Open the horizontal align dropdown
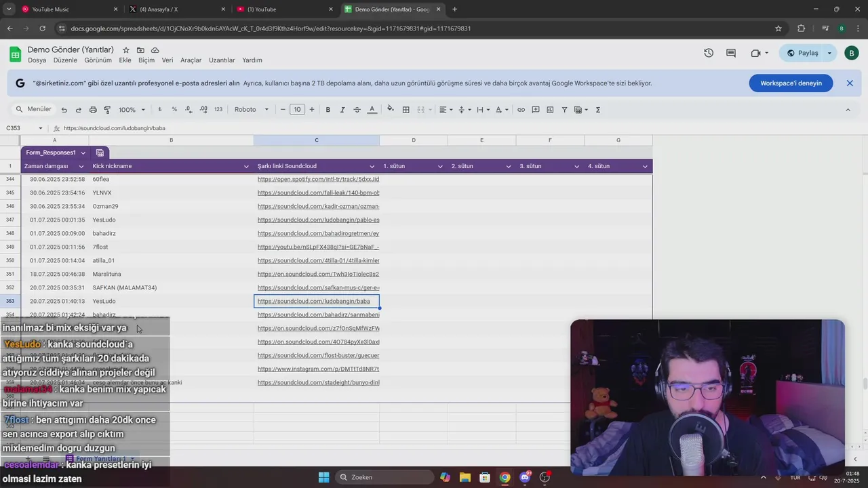The height and width of the screenshot is (488, 868). coord(445,110)
